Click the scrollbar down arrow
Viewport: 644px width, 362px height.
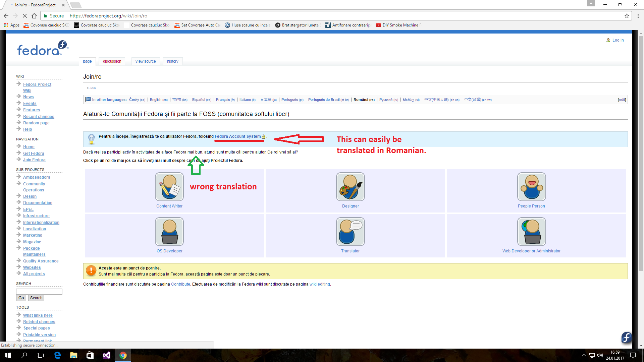coord(641,345)
